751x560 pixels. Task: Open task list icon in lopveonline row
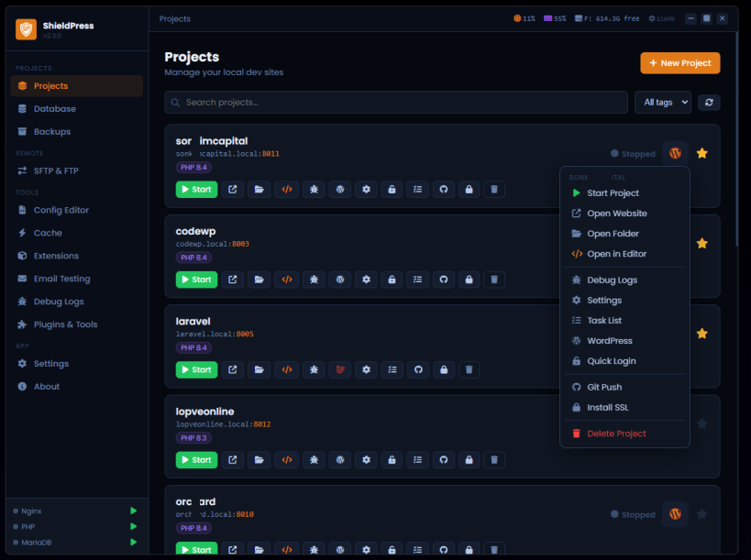[x=417, y=460]
